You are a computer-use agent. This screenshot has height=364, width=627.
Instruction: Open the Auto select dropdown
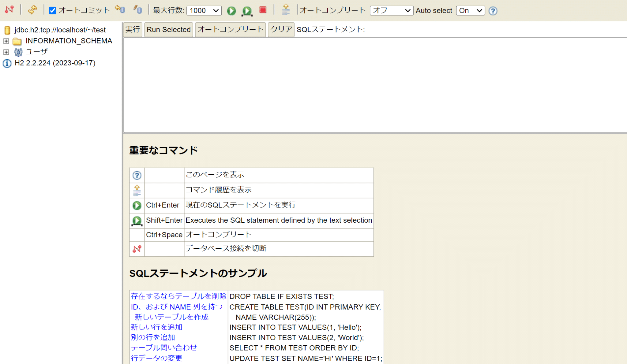pos(470,10)
